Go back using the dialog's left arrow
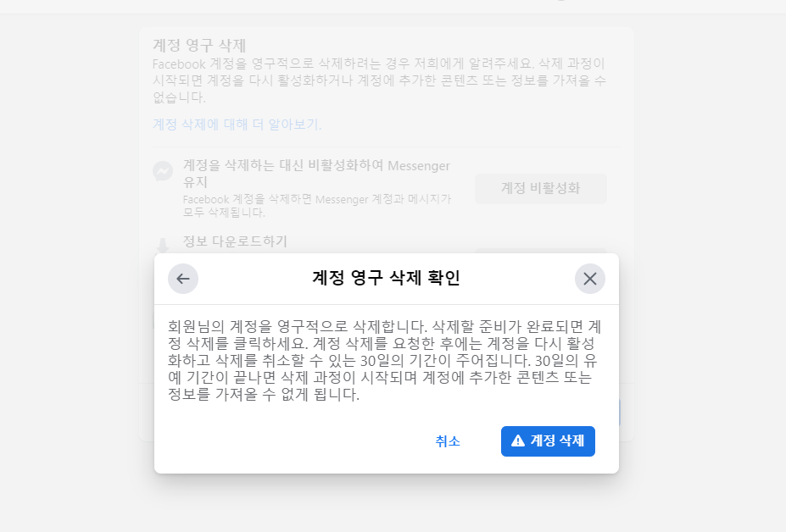This screenshot has height=532, width=786. [183, 279]
